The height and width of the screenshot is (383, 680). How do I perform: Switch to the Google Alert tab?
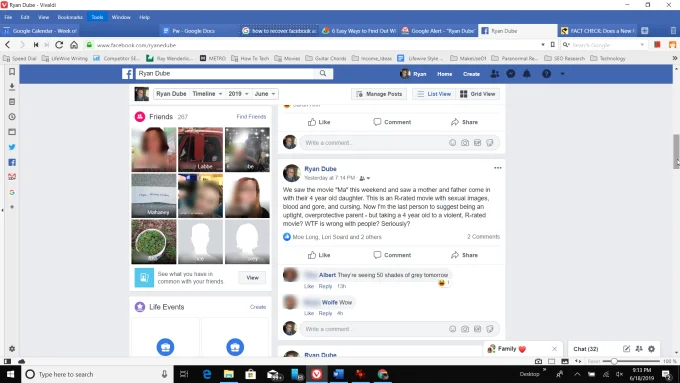point(438,31)
